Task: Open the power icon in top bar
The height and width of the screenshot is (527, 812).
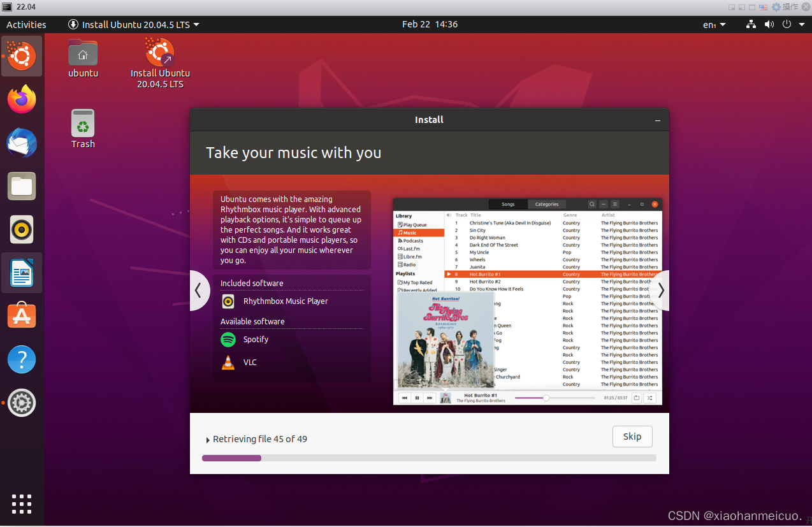Action: 787,24
